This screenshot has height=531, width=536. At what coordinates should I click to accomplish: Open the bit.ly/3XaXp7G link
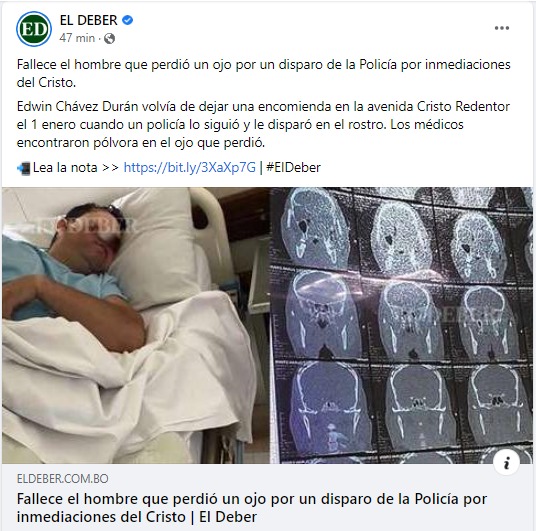190,168
